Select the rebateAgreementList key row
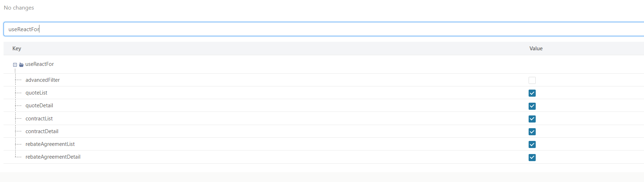Screen dimensions: 644x182 click(50, 144)
